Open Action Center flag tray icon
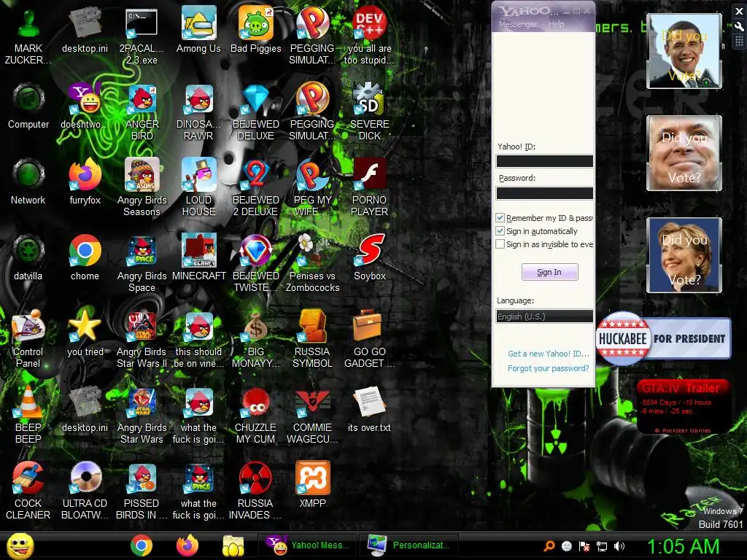Image resolution: width=747 pixels, height=560 pixels. (x=584, y=546)
